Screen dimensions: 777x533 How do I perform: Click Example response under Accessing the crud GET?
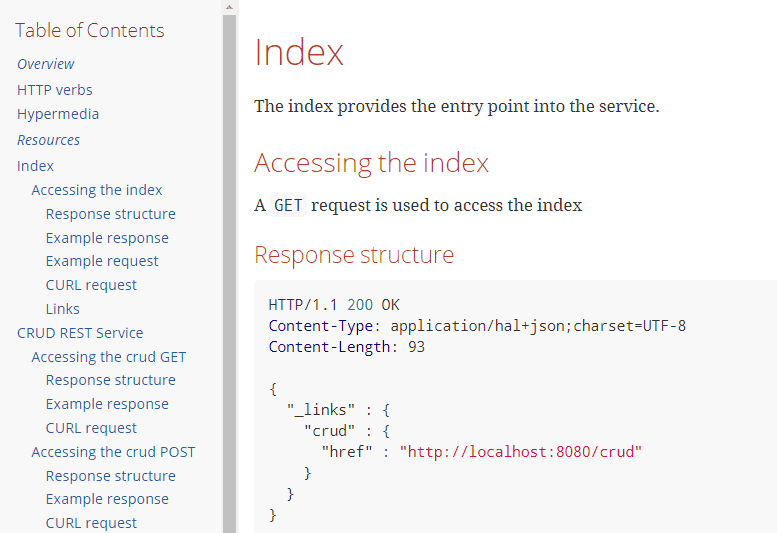click(x=107, y=404)
